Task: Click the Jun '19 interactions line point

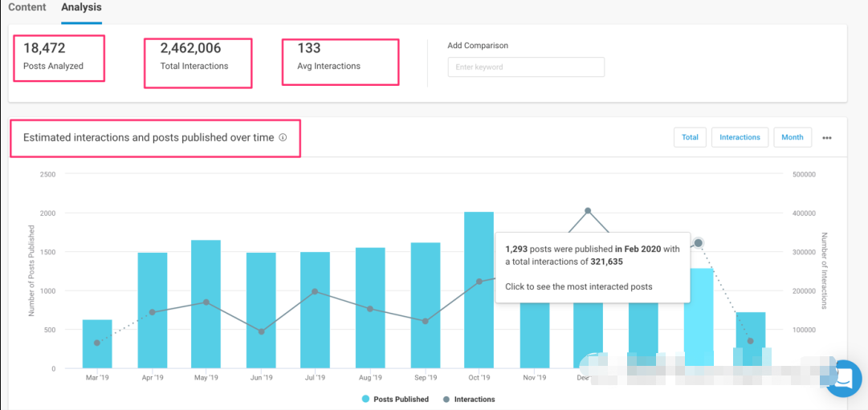Action: coord(261,331)
